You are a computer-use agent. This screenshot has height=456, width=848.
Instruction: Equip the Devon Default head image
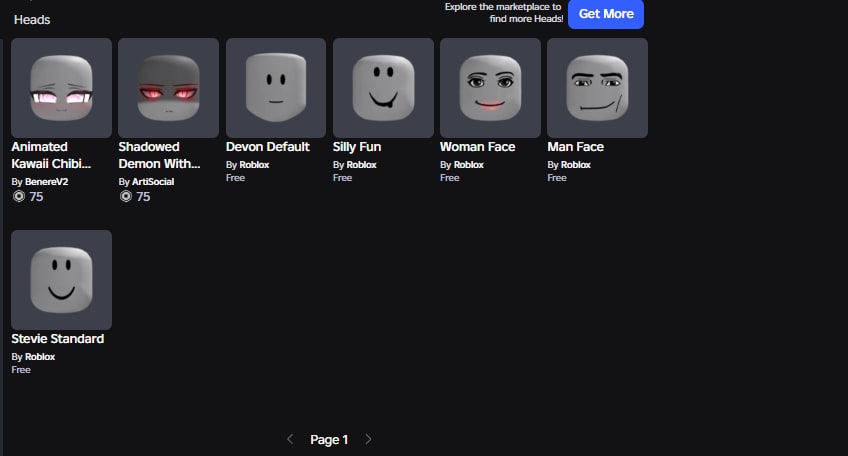click(x=276, y=88)
